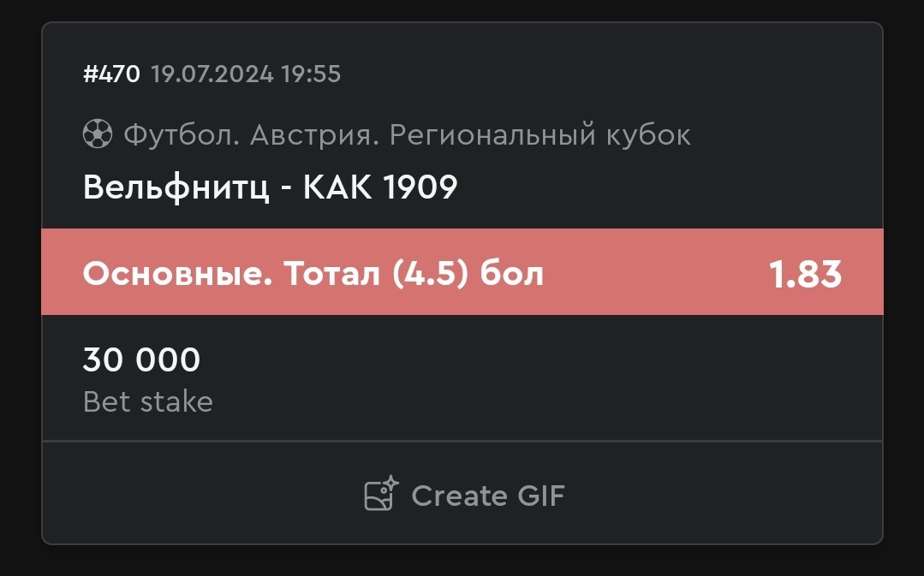924x576 pixels.
Task: Click the date 19.07.2024
Action: point(212,74)
